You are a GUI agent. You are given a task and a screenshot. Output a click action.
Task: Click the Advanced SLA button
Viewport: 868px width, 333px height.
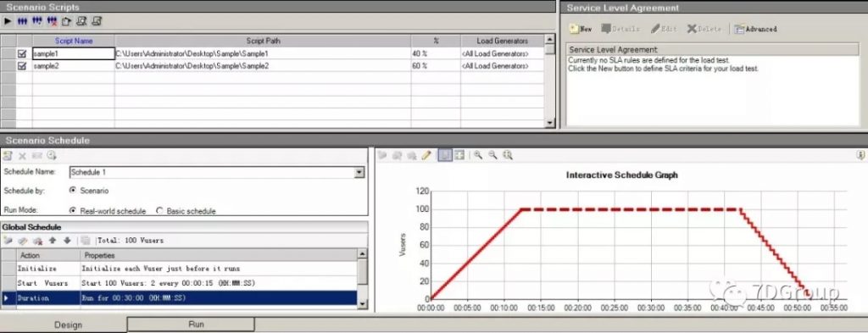pos(755,29)
